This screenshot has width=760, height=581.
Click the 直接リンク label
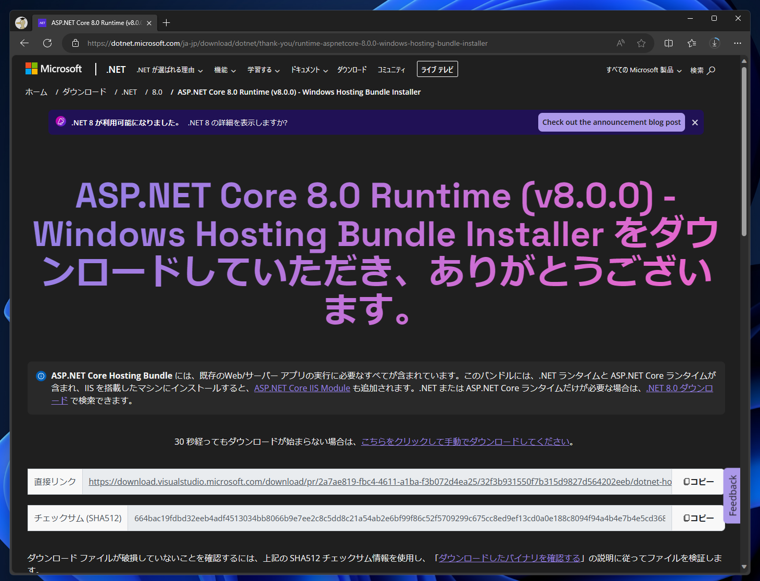55,482
